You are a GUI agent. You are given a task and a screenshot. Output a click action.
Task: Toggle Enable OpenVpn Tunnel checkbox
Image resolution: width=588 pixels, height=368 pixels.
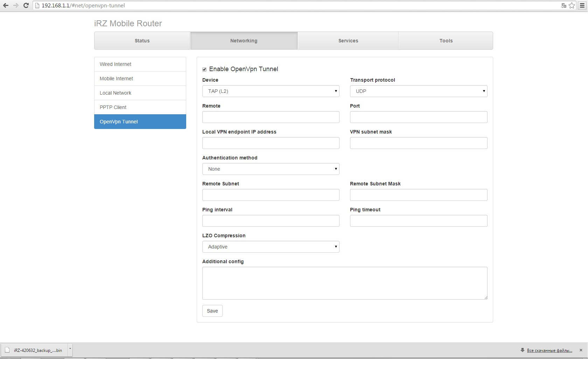point(204,69)
